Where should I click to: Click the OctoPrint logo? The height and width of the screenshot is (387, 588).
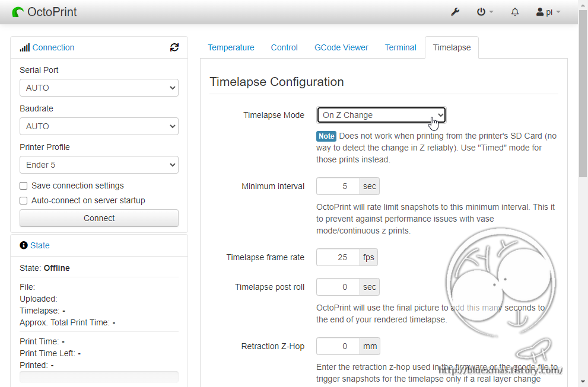tap(45, 12)
